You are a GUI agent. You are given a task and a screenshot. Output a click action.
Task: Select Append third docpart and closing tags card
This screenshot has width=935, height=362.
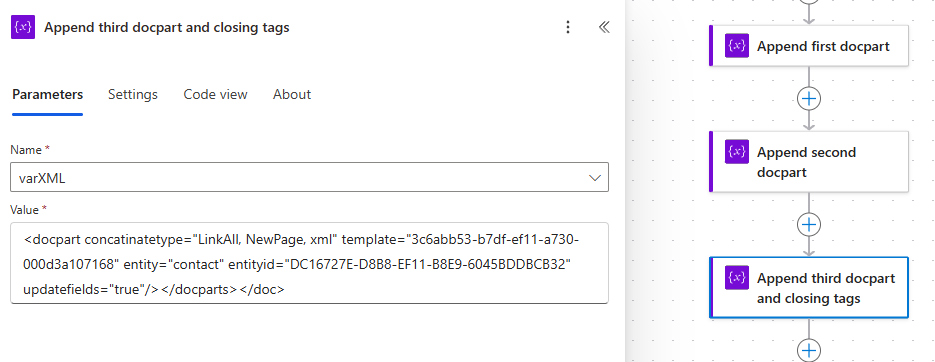(x=809, y=287)
